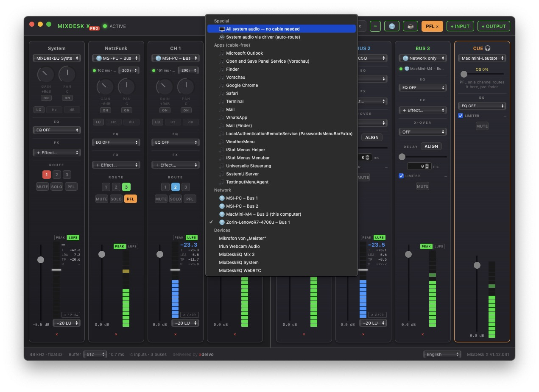
Task: Remove the NetzFunk channel with its red ×
Action: [116, 334]
